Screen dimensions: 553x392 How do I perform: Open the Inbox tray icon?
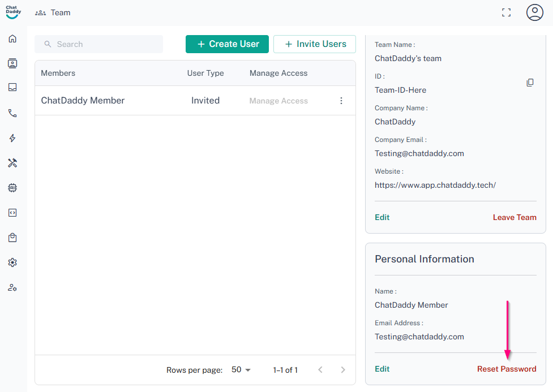[12, 88]
